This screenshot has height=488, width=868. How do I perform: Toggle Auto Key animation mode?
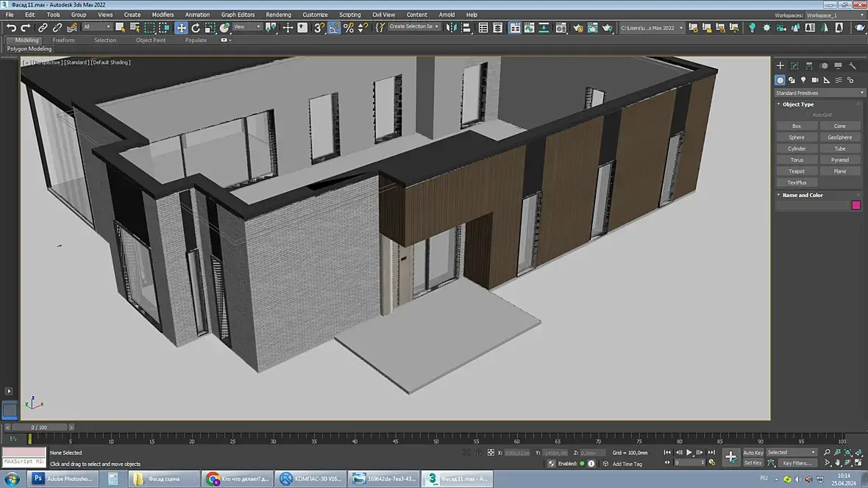click(x=753, y=453)
